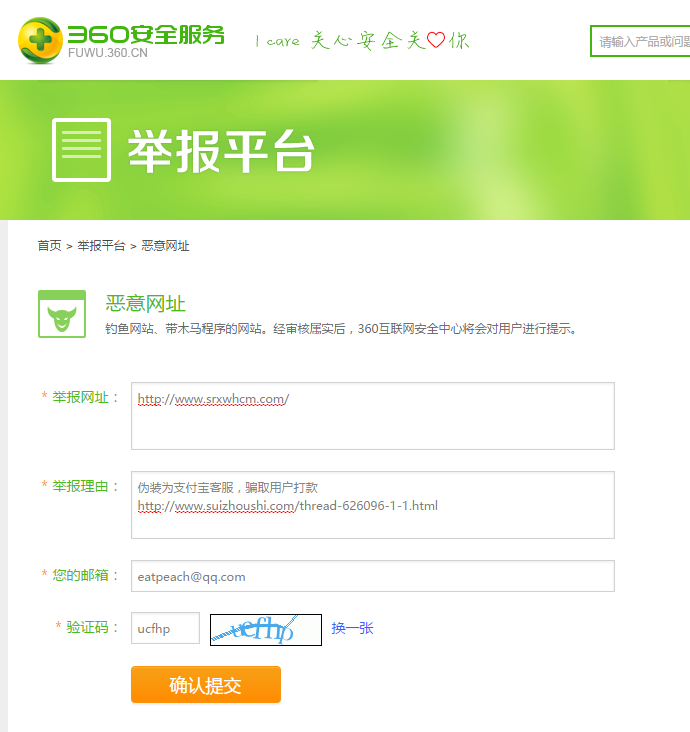Click the report platform document icon
This screenshot has width=690, height=732.
click(81, 150)
